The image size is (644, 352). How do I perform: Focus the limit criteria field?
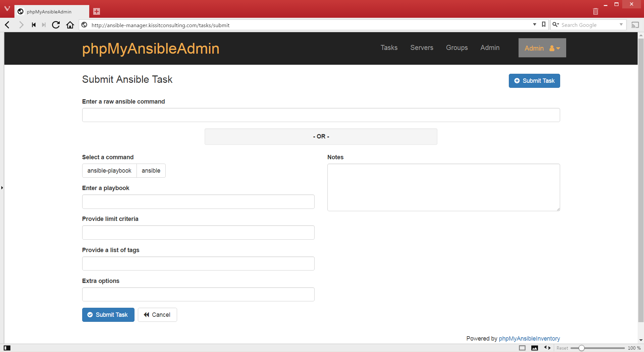(198, 233)
